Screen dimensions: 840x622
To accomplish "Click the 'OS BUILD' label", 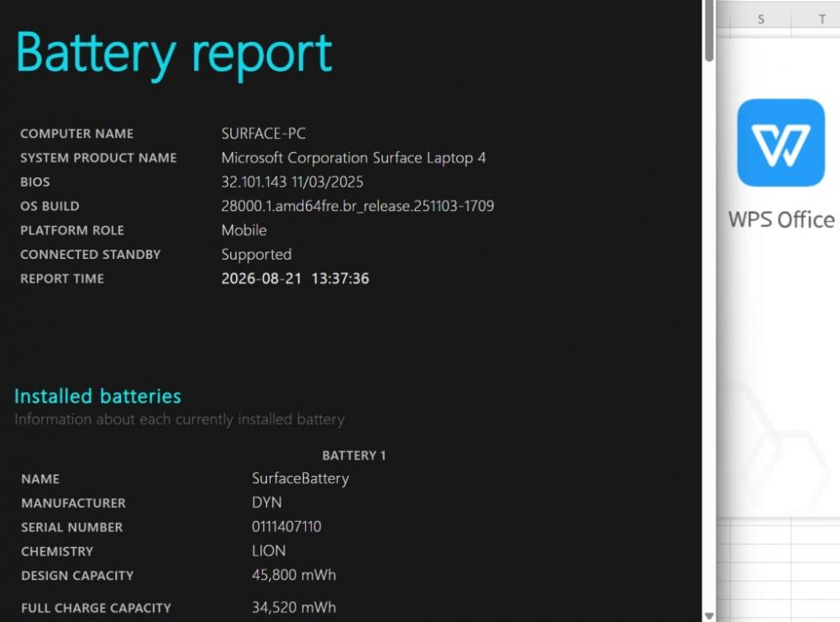I will 50,206.
